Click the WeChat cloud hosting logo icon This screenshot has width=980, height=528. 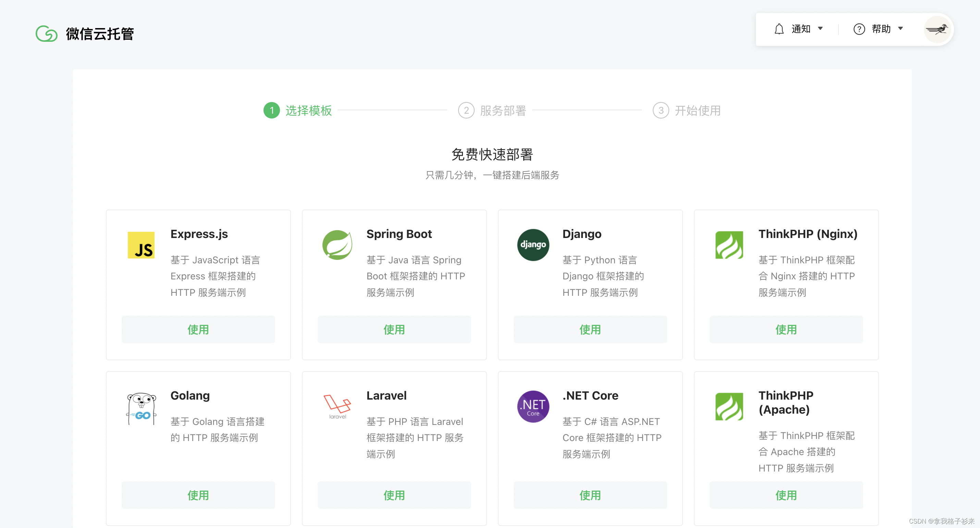pos(46,34)
